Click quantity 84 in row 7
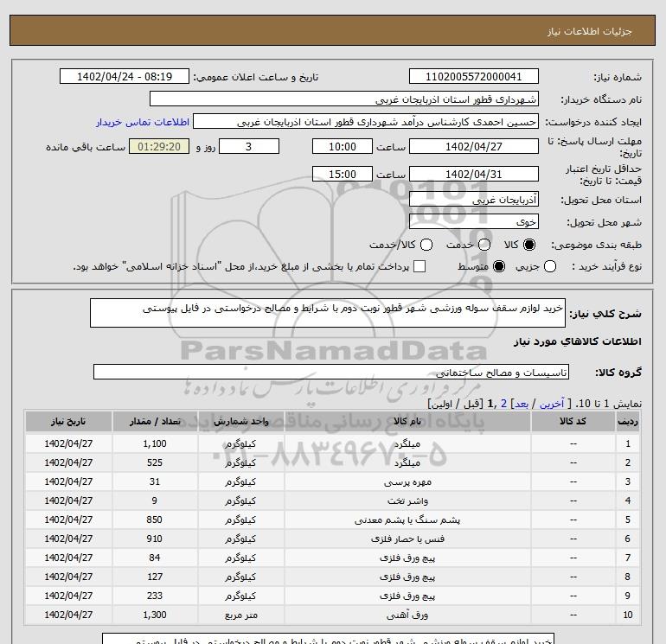This screenshot has width=666, height=644. click(x=155, y=558)
